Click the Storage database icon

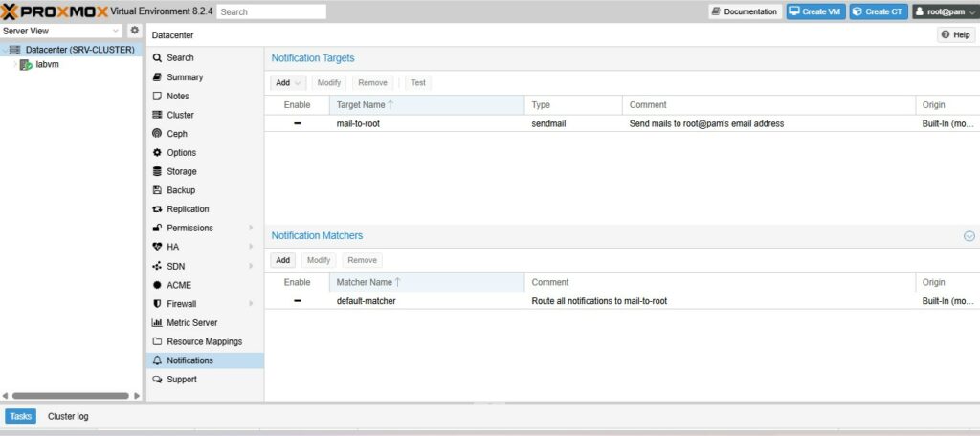(157, 171)
